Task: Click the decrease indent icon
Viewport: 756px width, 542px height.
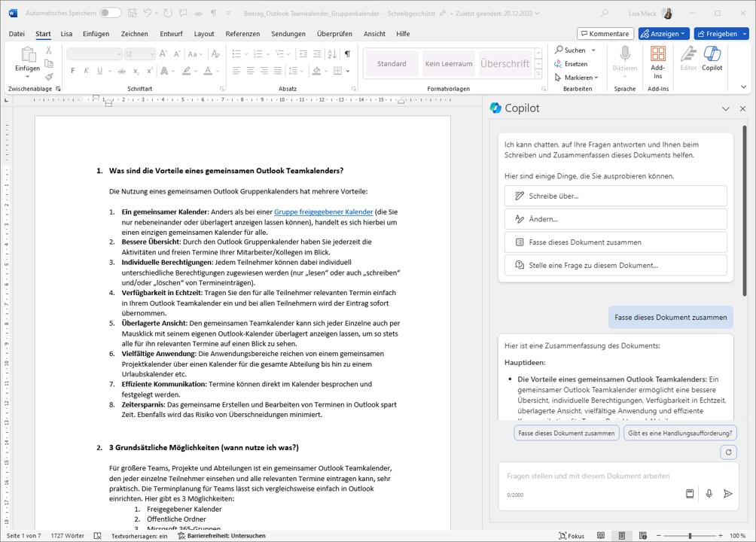Action: pyautogui.click(x=303, y=54)
